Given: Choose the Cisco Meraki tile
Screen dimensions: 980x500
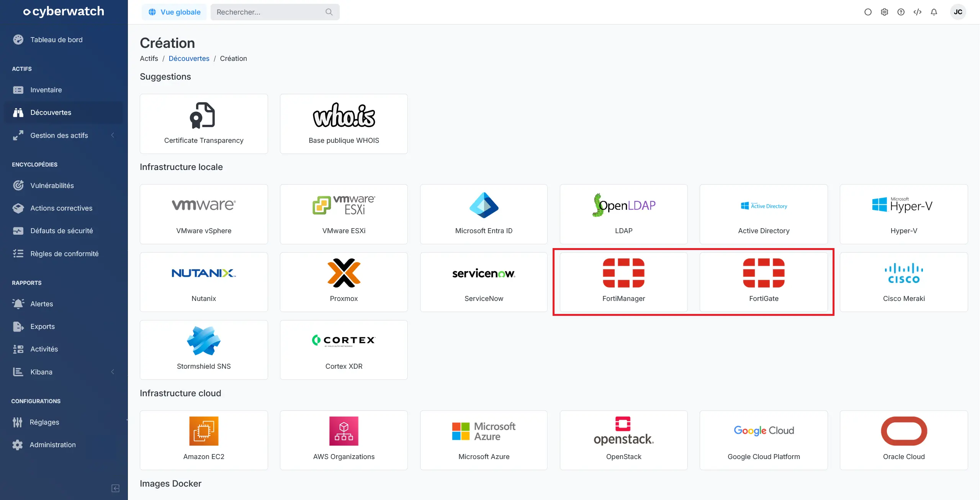Looking at the screenshot, I should (x=903, y=282).
